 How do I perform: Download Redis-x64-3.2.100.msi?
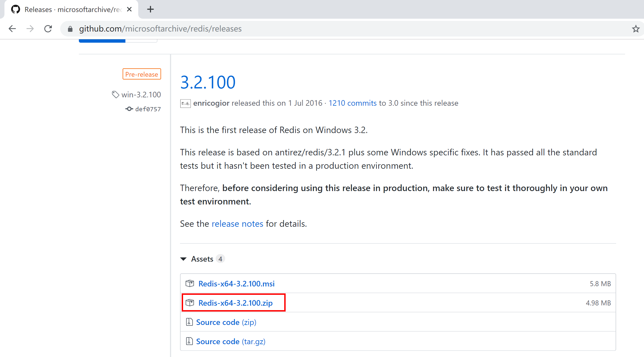[x=236, y=284]
